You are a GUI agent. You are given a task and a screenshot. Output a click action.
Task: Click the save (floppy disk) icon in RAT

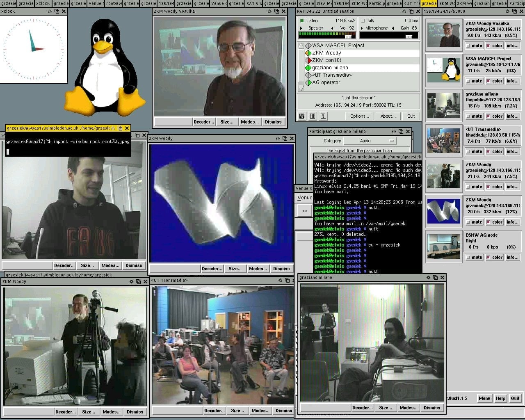(302, 116)
